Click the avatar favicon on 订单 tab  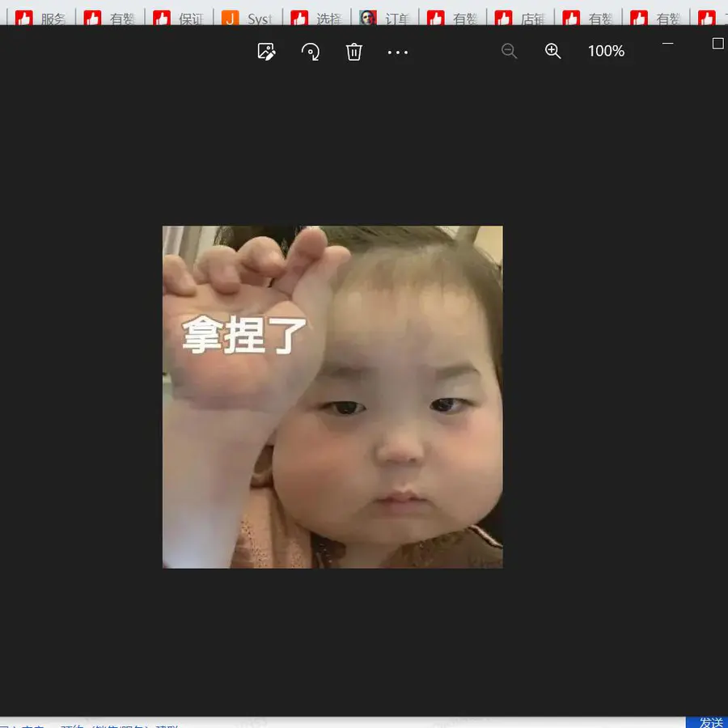point(368,19)
